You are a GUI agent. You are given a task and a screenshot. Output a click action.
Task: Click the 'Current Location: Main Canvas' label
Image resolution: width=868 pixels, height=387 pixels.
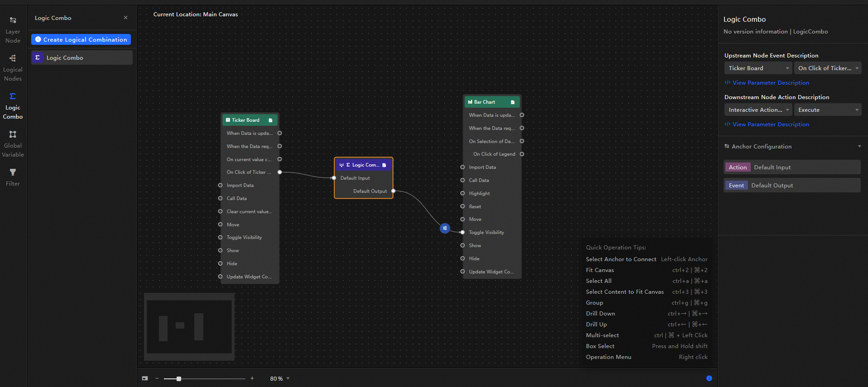point(196,14)
